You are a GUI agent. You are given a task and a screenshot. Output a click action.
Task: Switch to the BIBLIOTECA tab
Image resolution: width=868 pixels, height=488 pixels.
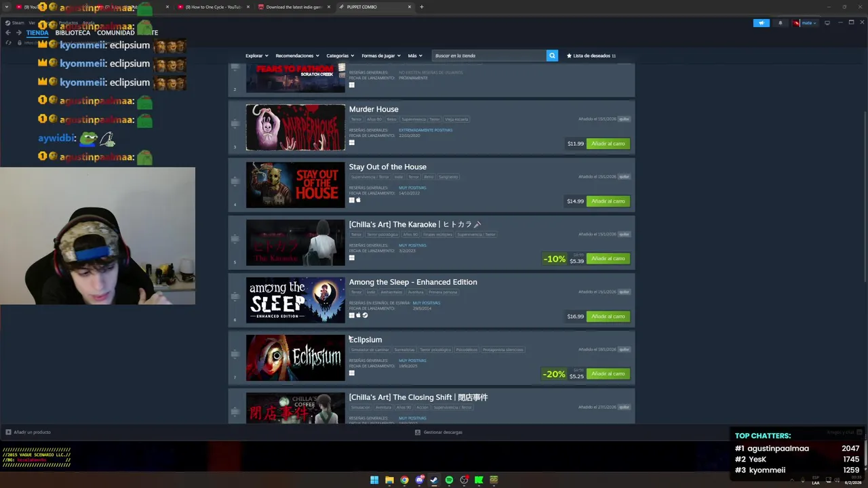coord(73,33)
